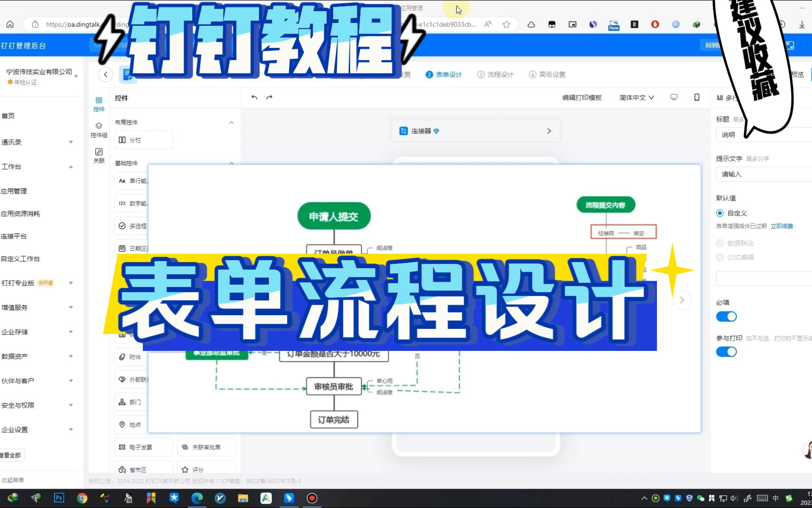Click the read aloud icon in address bar

[488, 24]
